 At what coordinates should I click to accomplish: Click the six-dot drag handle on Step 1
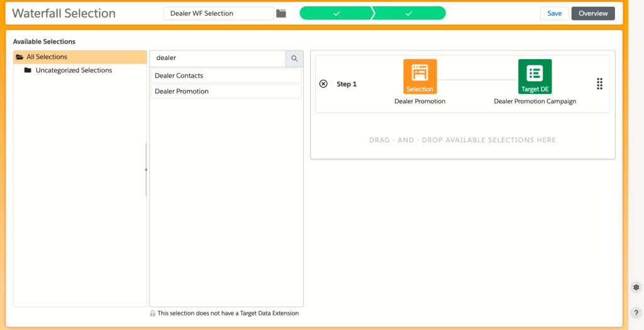599,84
